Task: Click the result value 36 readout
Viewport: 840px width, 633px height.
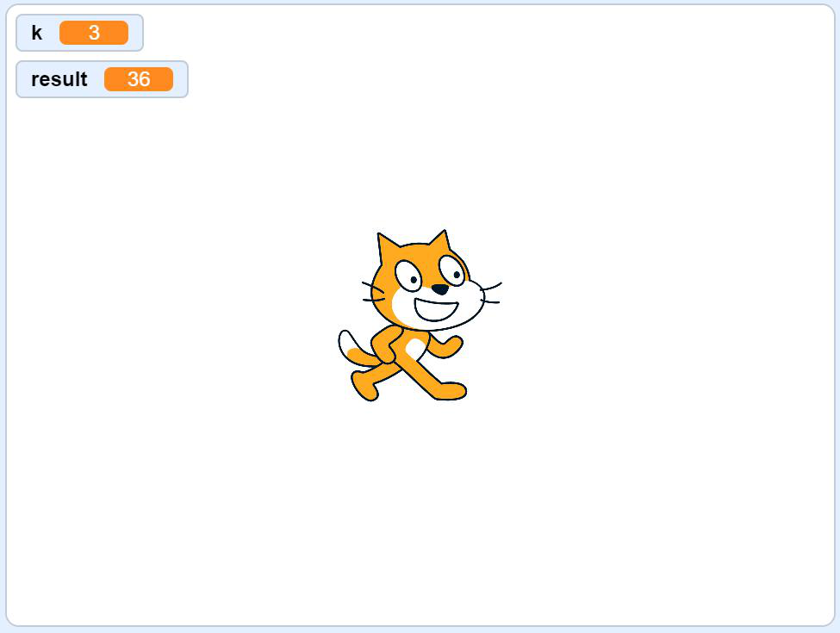Action: point(139,79)
